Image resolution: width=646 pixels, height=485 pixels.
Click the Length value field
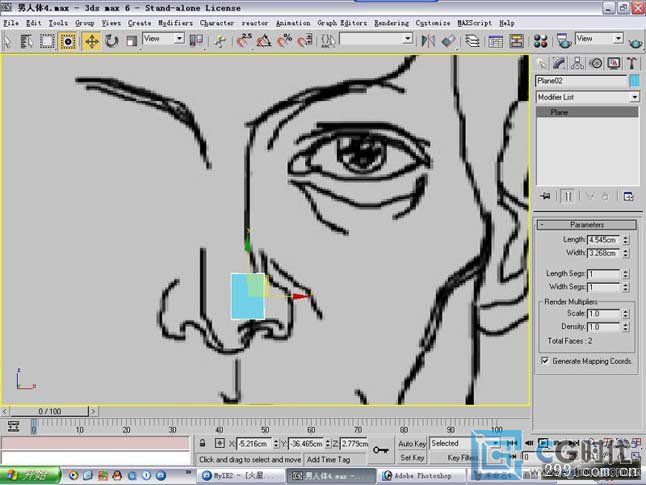point(604,240)
